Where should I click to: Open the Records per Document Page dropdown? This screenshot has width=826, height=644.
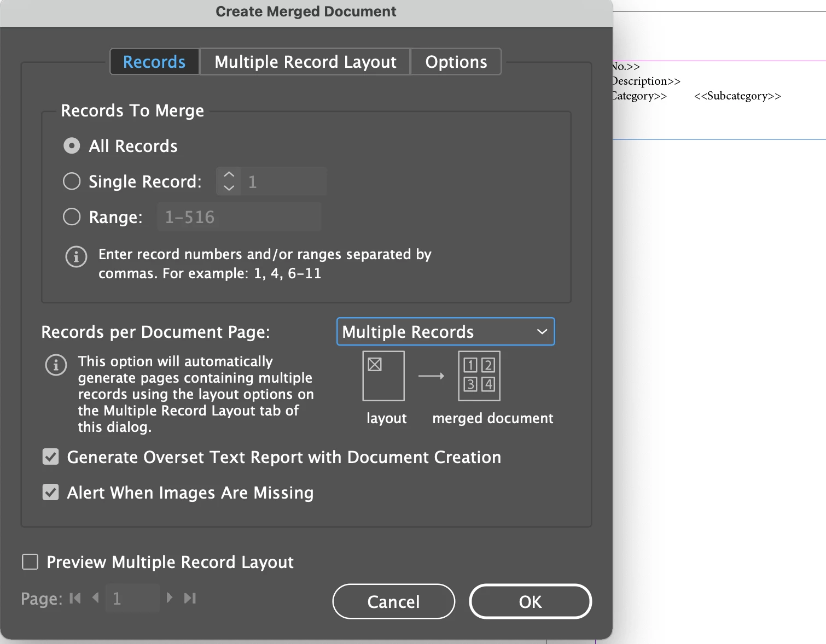(445, 331)
